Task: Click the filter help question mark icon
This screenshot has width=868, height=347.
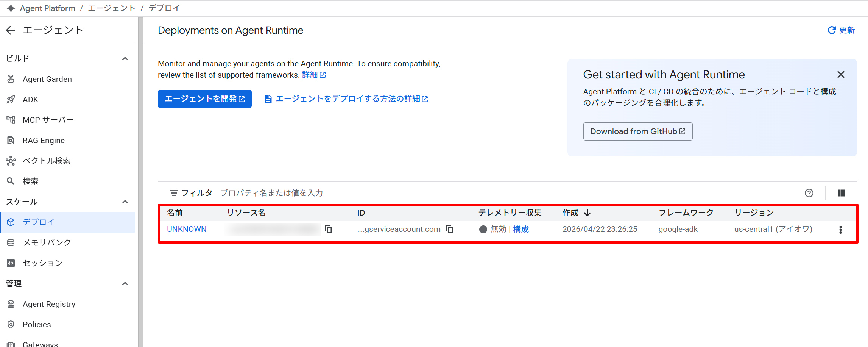Action: tap(809, 193)
